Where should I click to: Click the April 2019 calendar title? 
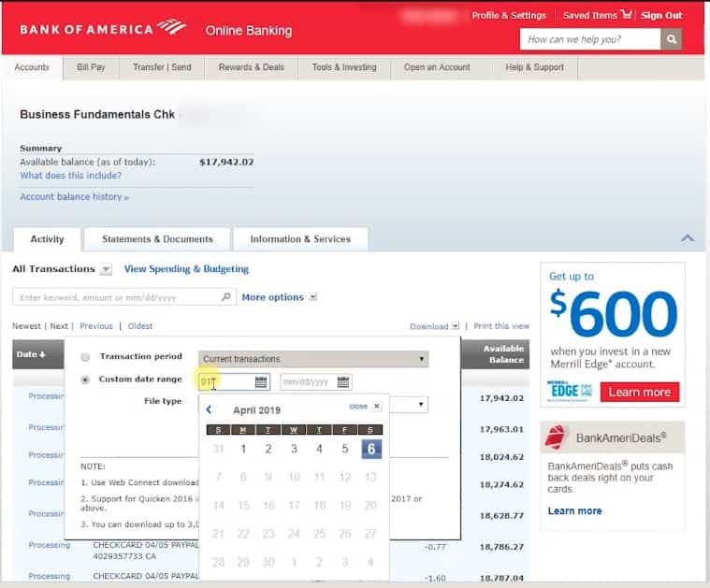click(256, 410)
